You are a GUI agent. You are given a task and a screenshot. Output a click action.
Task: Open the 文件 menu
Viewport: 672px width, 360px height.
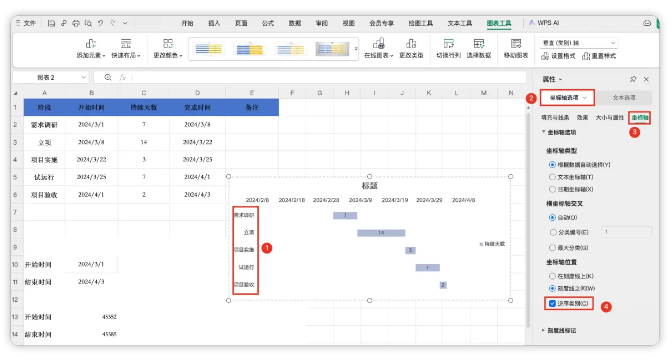[26, 23]
